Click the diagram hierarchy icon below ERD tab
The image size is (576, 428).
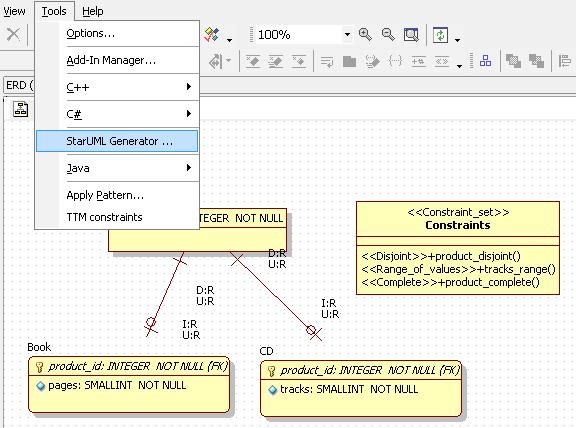click(21, 109)
